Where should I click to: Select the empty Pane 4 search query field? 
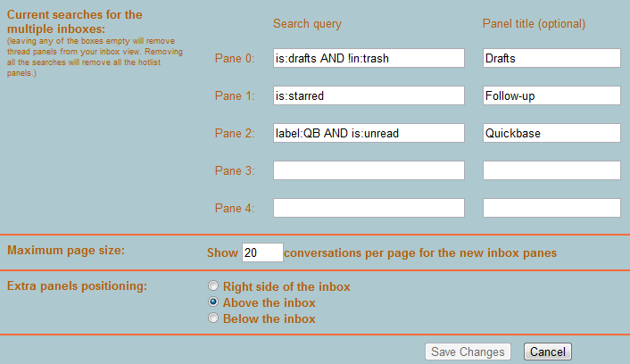[369, 208]
